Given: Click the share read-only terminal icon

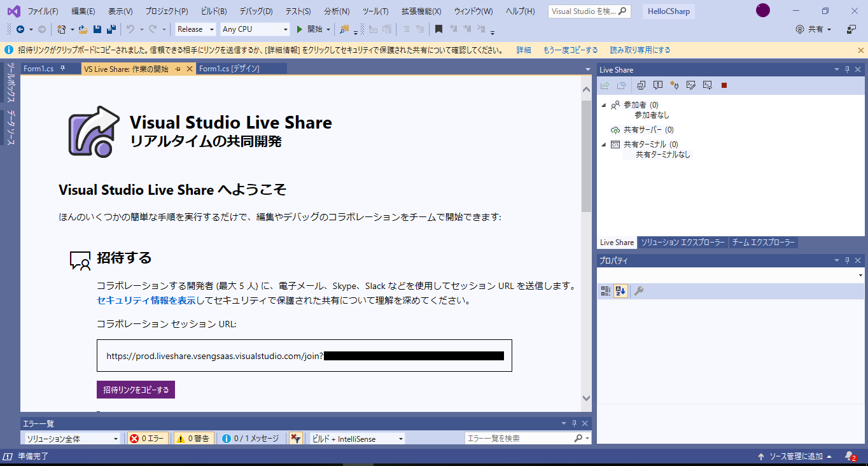Looking at the screenshot, I should [708, 85].
